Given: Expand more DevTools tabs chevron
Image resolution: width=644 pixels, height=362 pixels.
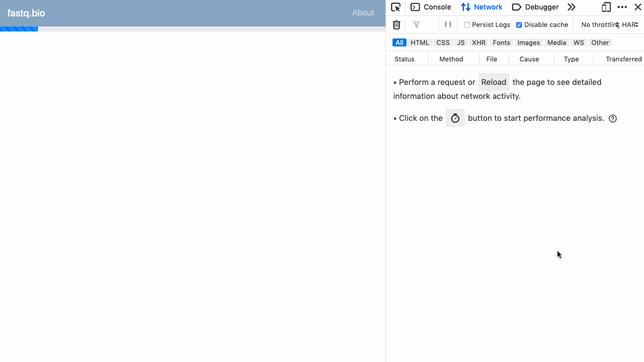Looking at the screenshot, I should click(571, 7).
